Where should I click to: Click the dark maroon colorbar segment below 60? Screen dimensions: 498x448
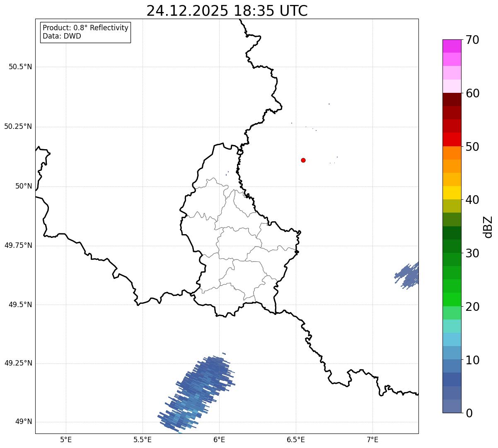point(452,99)
